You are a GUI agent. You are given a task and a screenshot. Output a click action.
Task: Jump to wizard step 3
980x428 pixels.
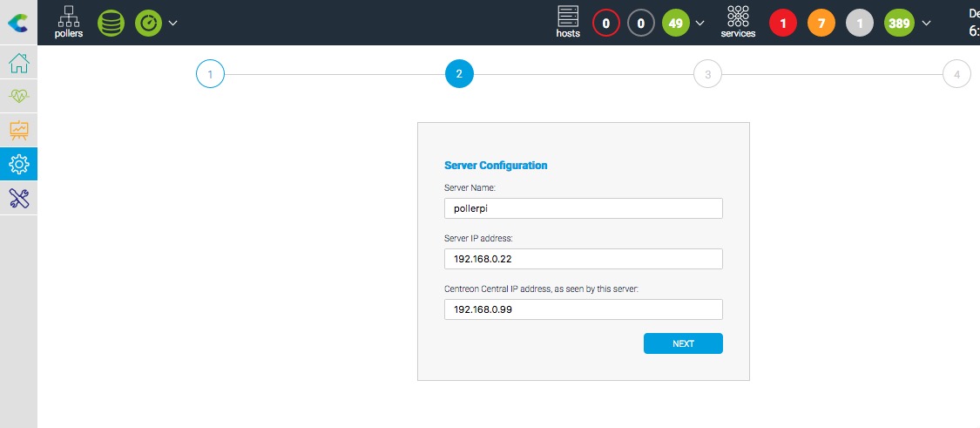click(707, 74)
